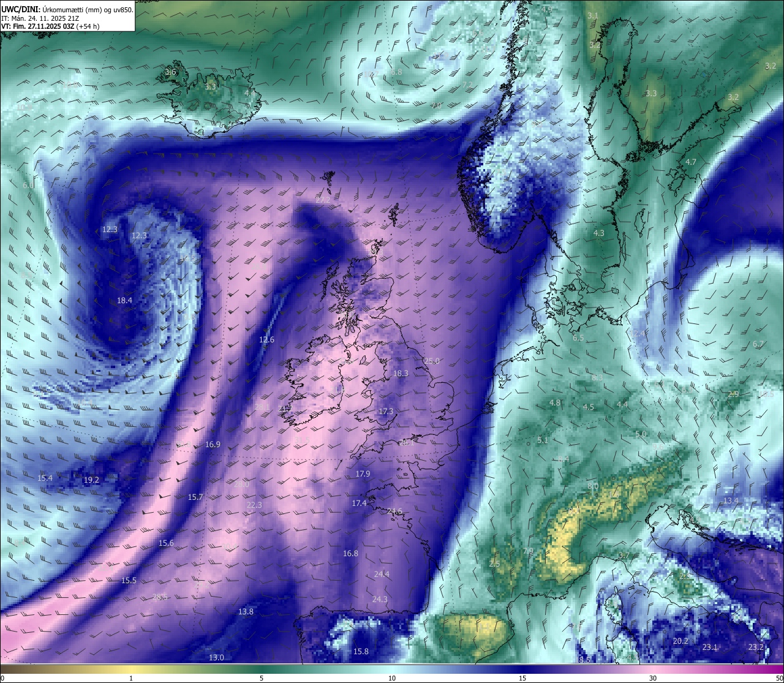The width and height of the screenshot is (784, 683).
Task: Click the 23.1 map value
Action: [710, 647]
